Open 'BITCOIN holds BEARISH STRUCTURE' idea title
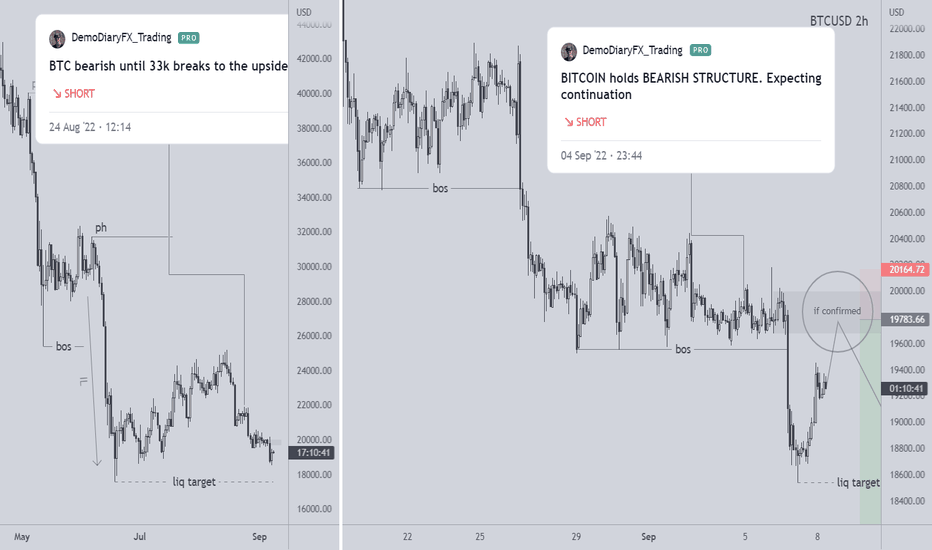932x550 pixels. pyautogui.click(x=691, y=86)
